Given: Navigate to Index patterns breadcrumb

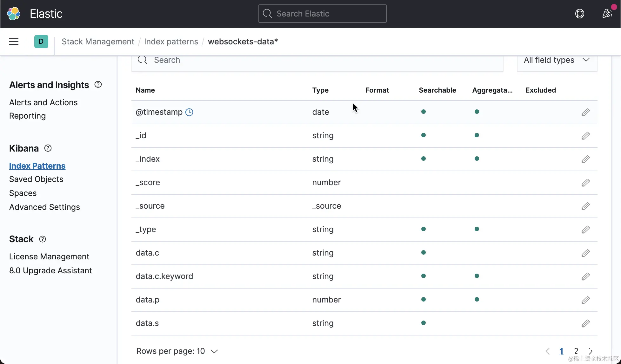Looking at the screenshot, I should tap(171, 42).
